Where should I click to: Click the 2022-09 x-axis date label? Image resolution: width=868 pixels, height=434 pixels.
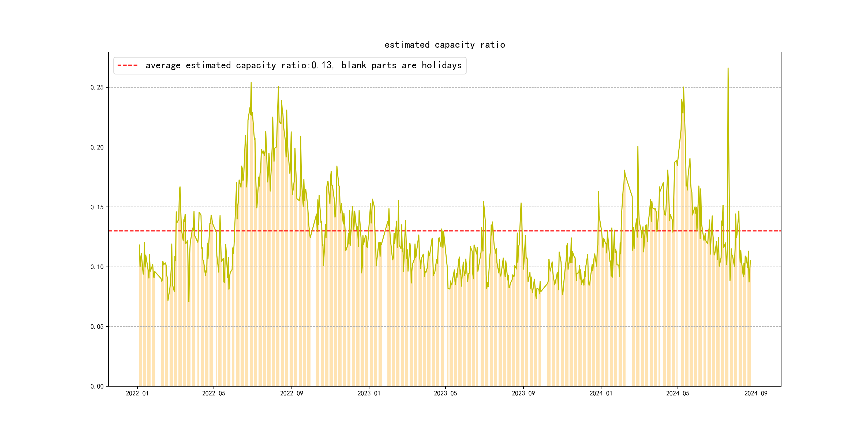click(291, 394)
